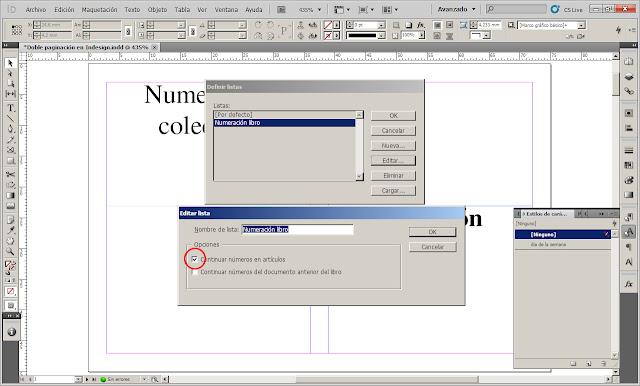Click the effects fx icon in control bar
This screenshot has width=640, height=386.
click(x=421, y=25)
